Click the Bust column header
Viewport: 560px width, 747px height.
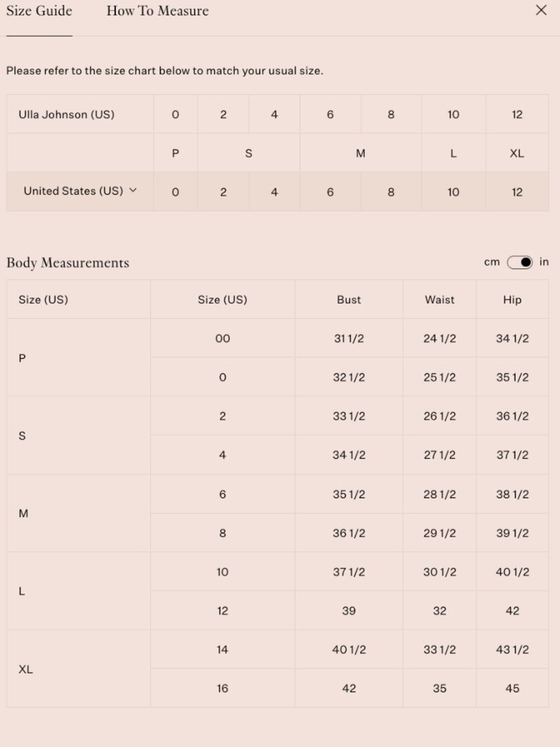(349, 300)
